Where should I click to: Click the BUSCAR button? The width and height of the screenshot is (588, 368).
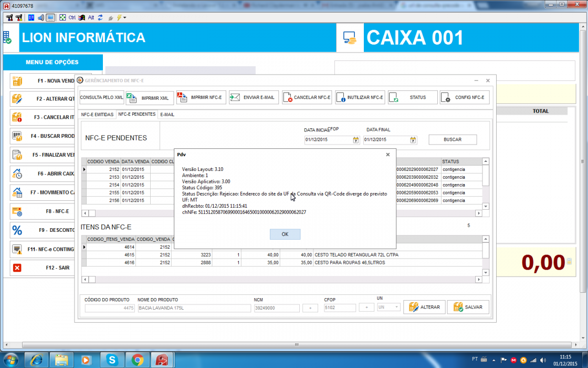coord(453,139)
